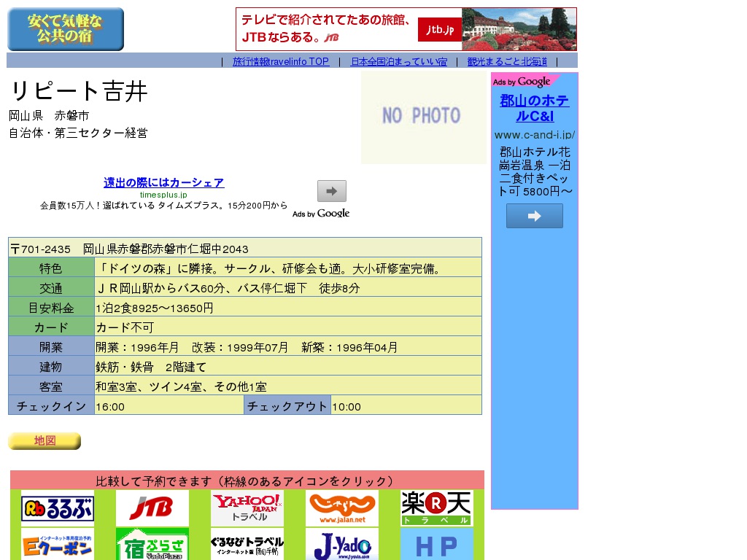Open the 楽天トラベル icon

point(437,508)
